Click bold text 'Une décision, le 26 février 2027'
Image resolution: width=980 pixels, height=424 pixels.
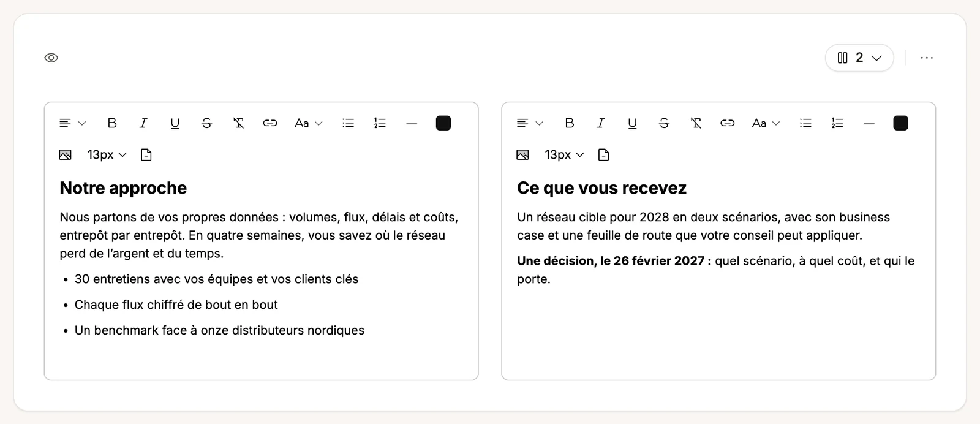(614, 261)
